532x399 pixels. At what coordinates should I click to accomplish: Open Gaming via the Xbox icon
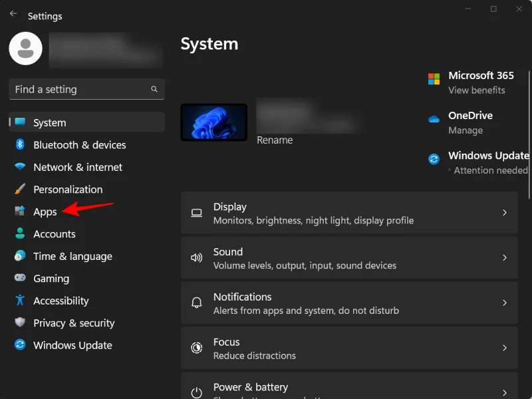click(19, 278)
